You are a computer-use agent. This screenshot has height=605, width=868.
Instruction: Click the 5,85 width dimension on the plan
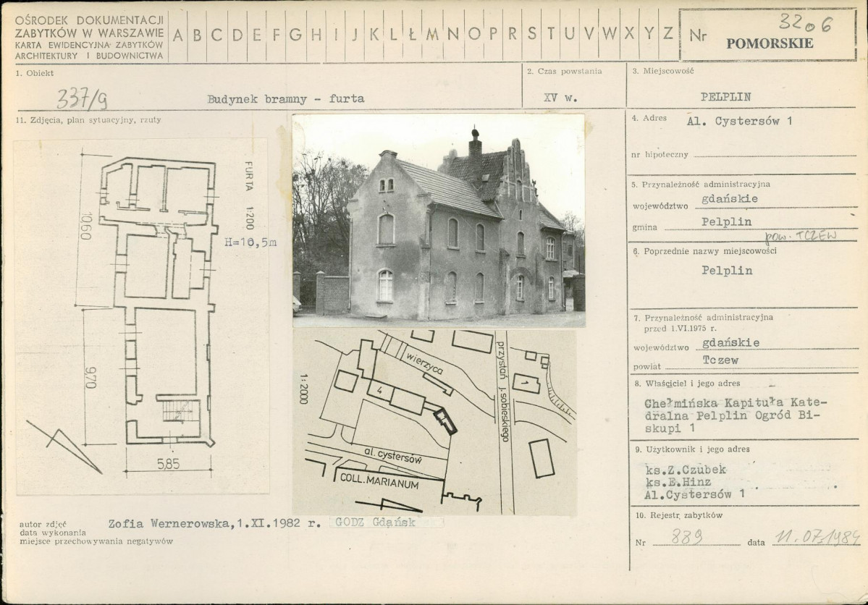168,465
